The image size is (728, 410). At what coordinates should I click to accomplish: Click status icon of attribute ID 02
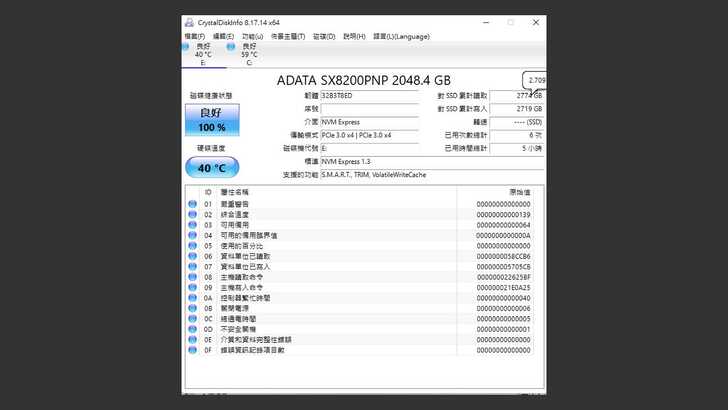point(193,215)
